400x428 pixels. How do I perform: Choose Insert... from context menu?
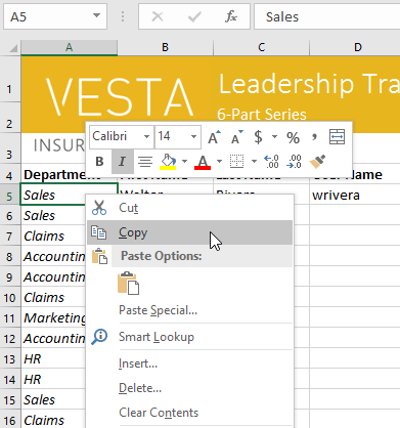coord(190,363)
